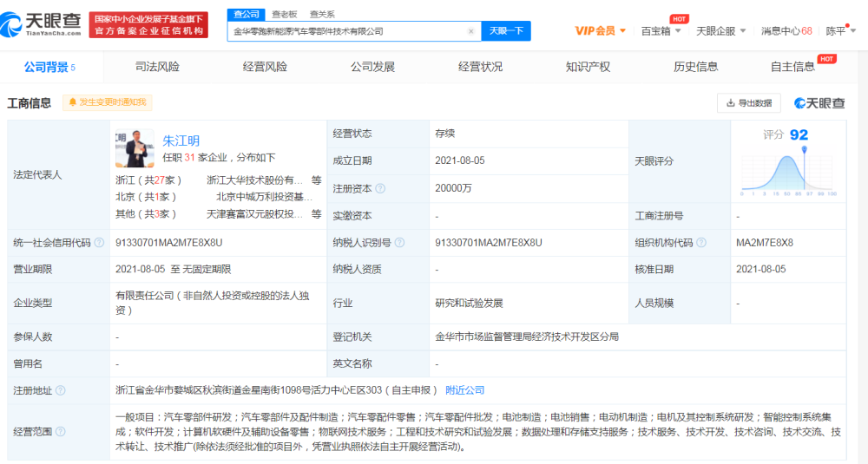Screen dimensions: 868x464
Task: Open legal representative 朱江明 profile link
Action: coord(181,141)
